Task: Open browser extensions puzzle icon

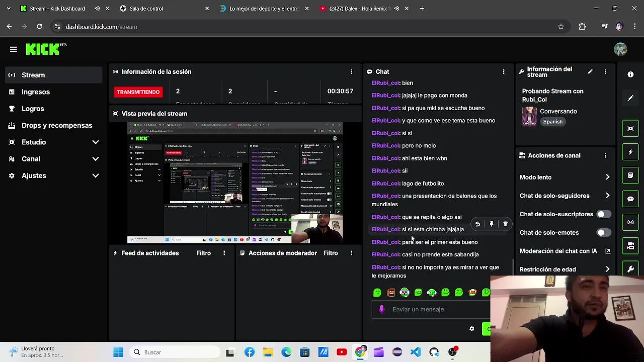Action: click(583, 27)
